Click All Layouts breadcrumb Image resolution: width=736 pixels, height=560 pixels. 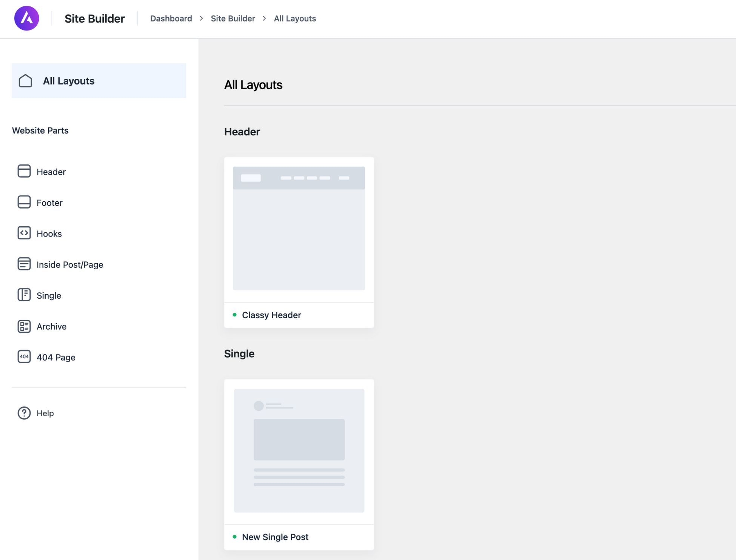(x=295, y=18)
